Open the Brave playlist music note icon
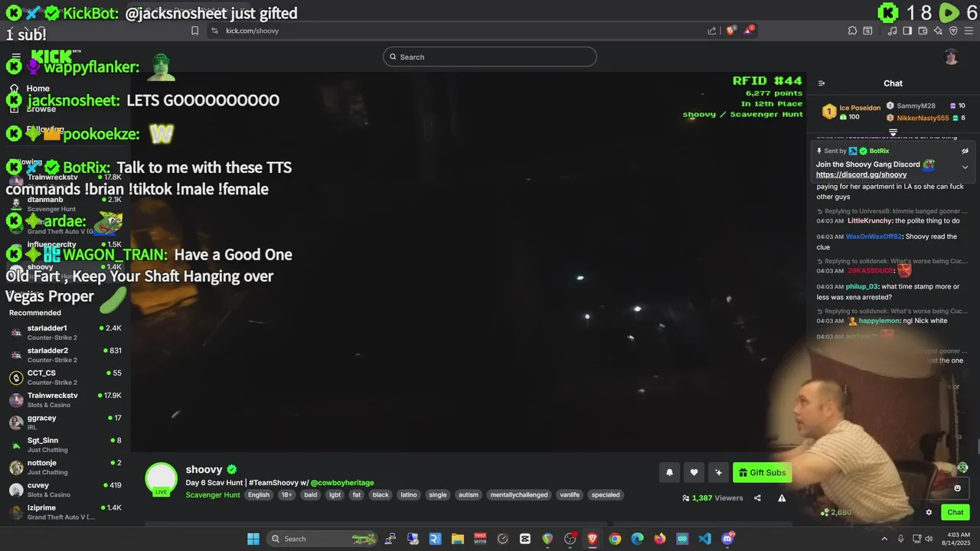The image size is (980, 551). tap(892, 31)
